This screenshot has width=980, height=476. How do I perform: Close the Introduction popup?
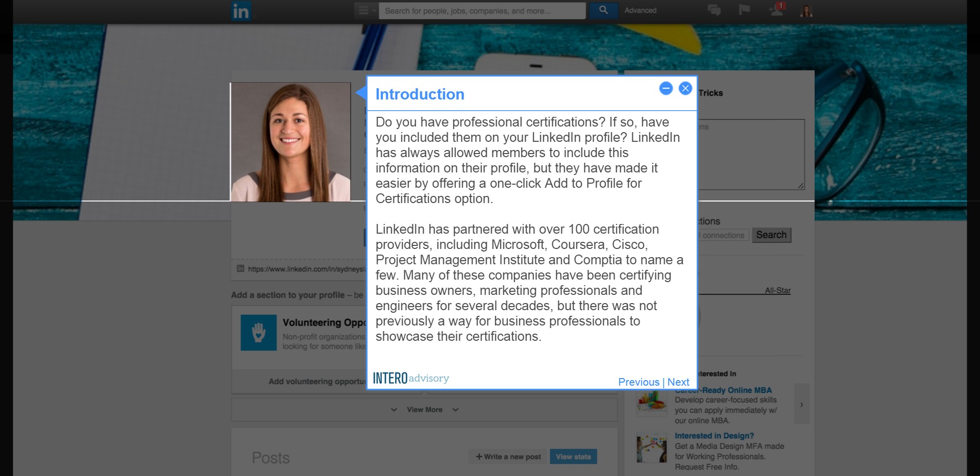coord(685,88)
